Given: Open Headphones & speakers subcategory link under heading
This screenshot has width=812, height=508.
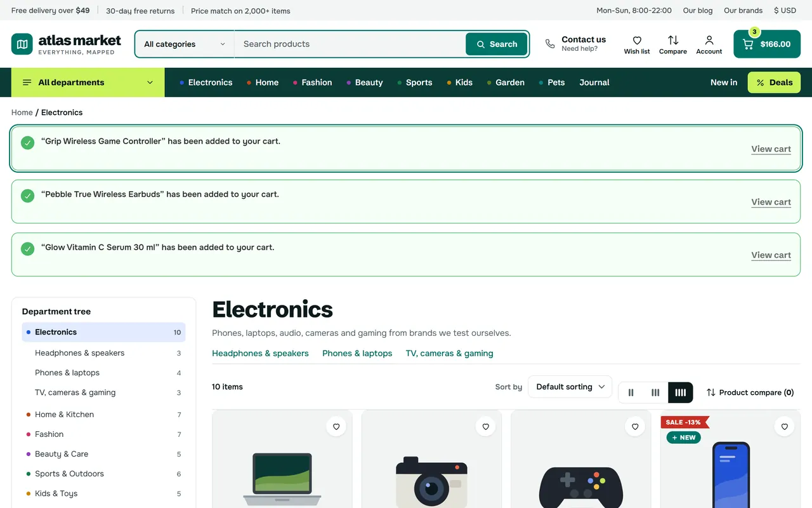Looking at the screenshot, I should point(260,353).
